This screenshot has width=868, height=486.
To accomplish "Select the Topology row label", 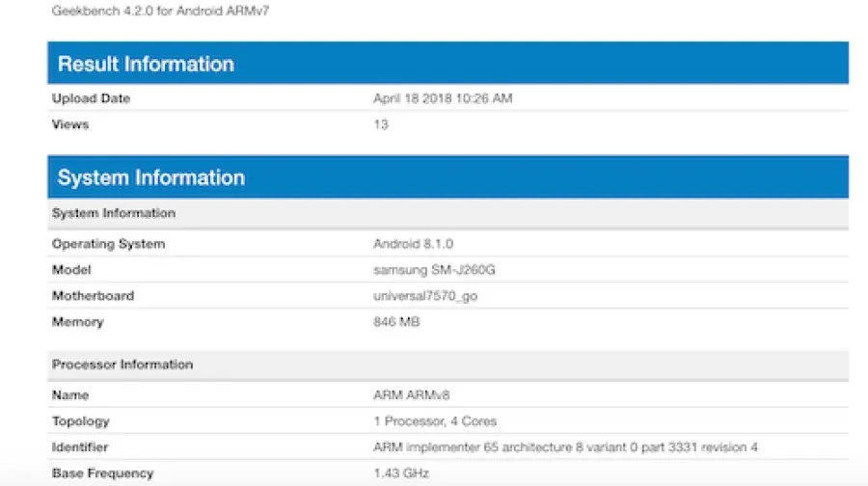I will click(x=81, y=421).
